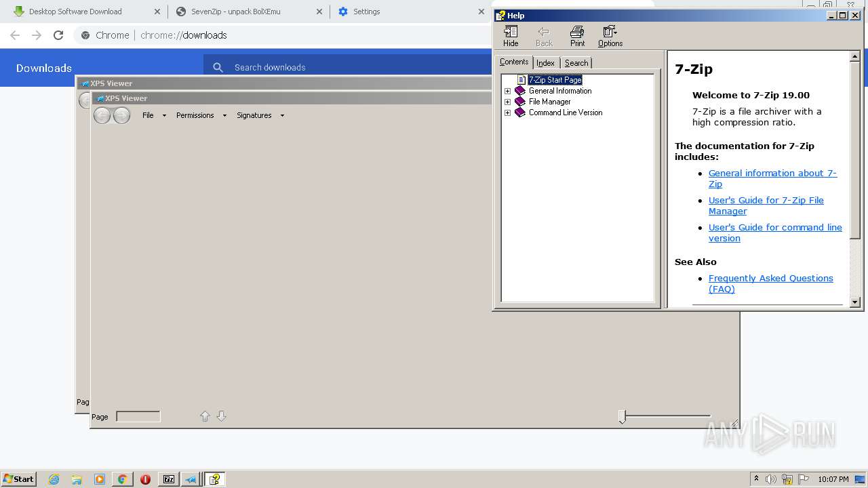Click the Help taskbar button
The image size is (868, 488).
point(215,479)
